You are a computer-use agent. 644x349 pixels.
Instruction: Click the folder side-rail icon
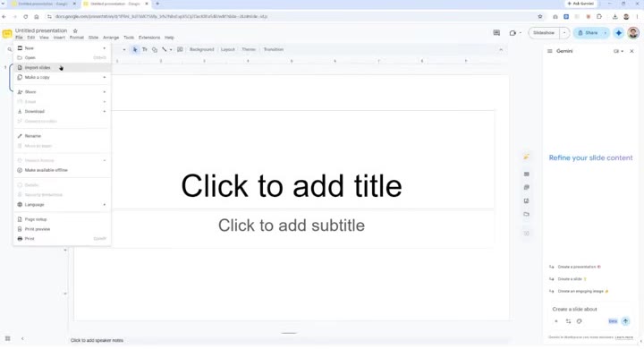[527, 214]
